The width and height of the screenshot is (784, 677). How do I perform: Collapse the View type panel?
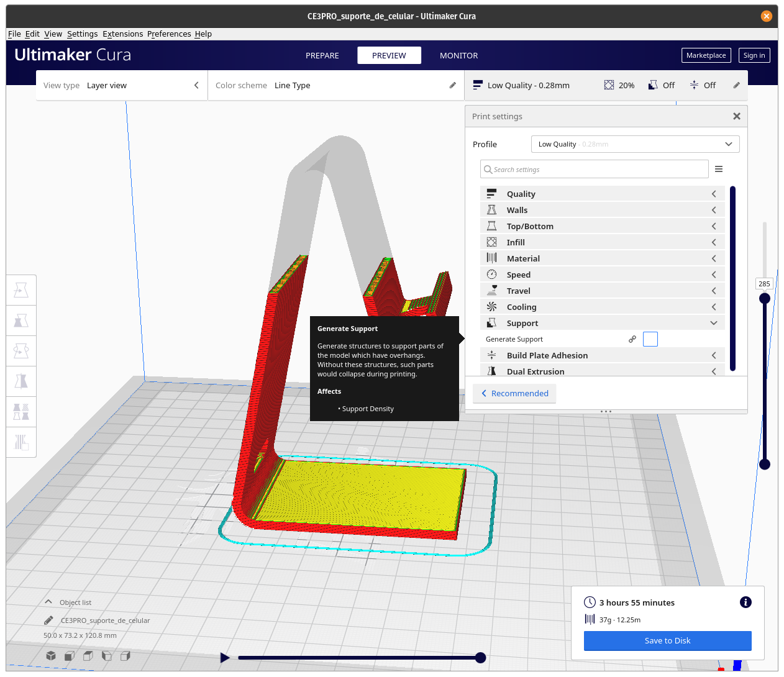196,85
